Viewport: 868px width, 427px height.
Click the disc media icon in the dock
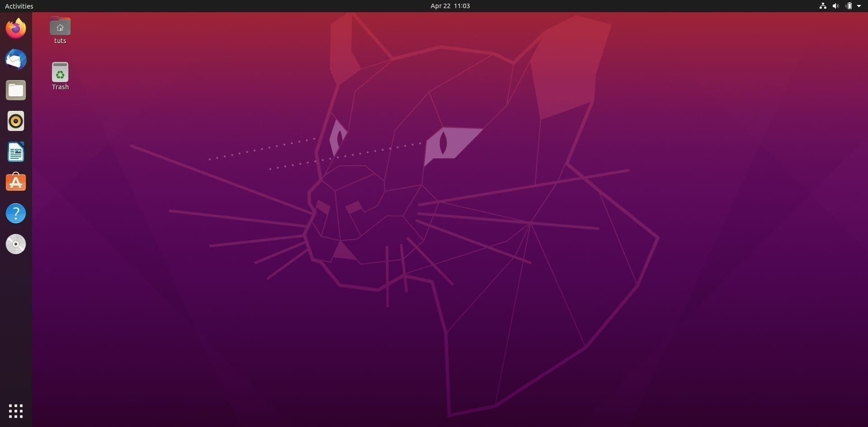(x=16, y=244)
